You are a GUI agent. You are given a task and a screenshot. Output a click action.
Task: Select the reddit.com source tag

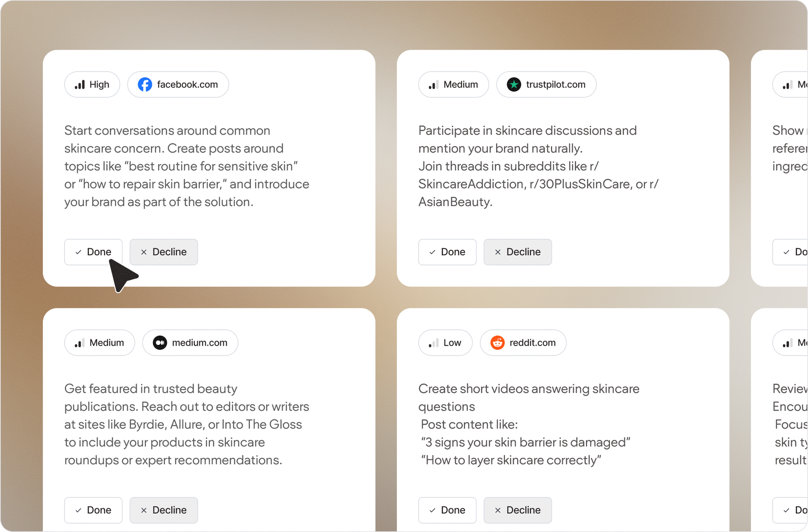[523, 343]
